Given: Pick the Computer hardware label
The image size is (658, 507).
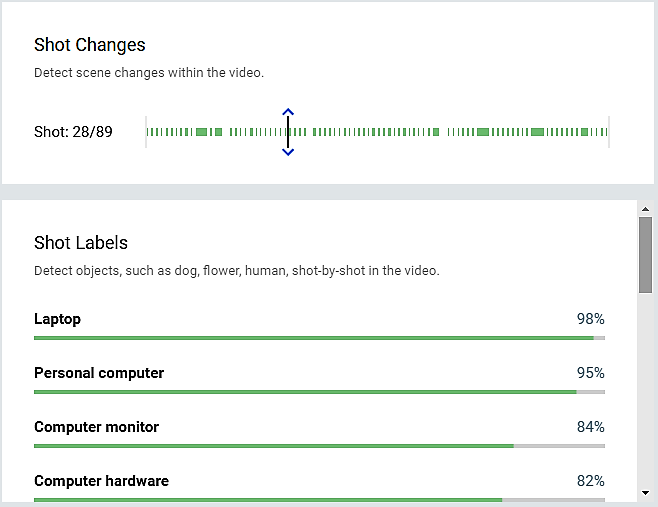Looking at the screenshot, I should tap(101, 481).
